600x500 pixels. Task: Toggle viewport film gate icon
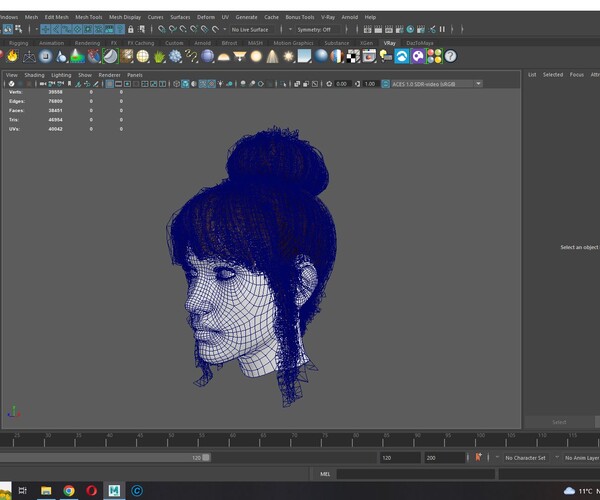(119, 84)
